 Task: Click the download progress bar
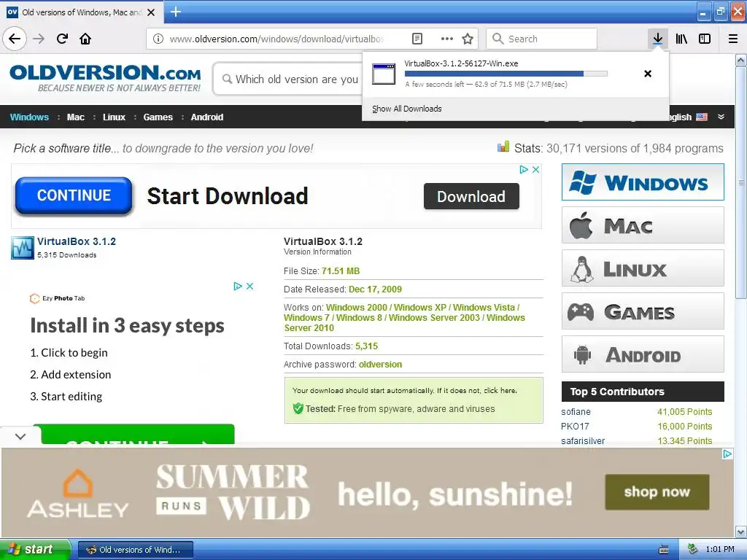pos(506,74)
